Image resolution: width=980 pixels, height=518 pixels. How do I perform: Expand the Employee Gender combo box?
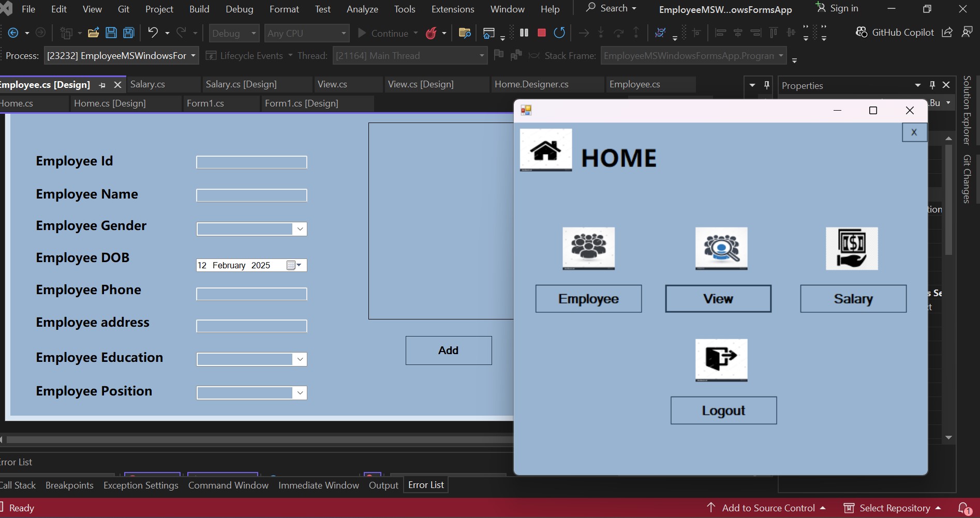coord(299,228)
